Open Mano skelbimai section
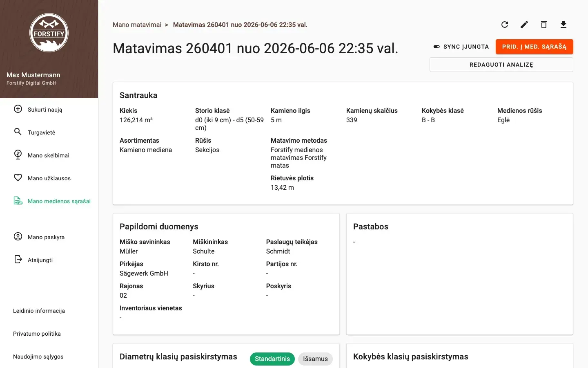588x368 pixels. (x=49, y=155)
